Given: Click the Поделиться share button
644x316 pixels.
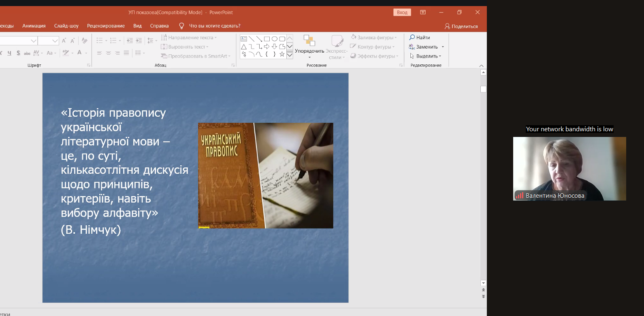Looking at the screenshot, I should click(x=461, y=26).
